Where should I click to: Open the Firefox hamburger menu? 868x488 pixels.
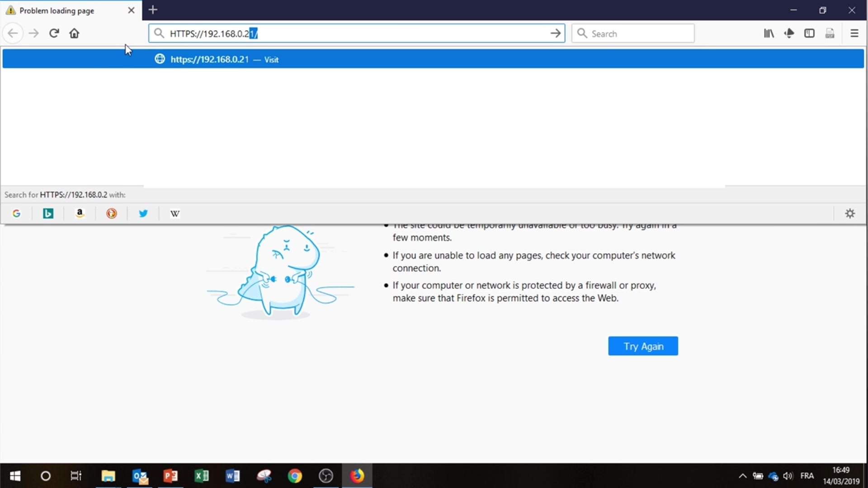tap(854, 33)
